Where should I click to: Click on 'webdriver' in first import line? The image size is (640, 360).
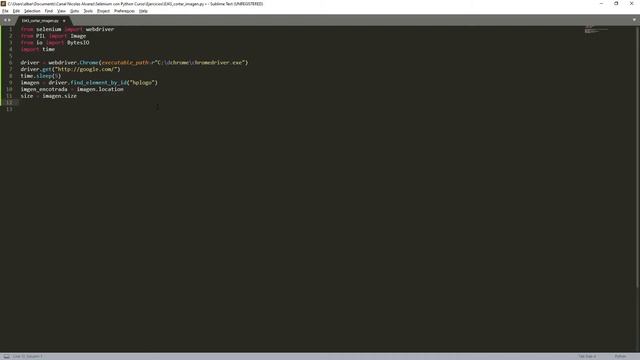click(x=100, y=29)
